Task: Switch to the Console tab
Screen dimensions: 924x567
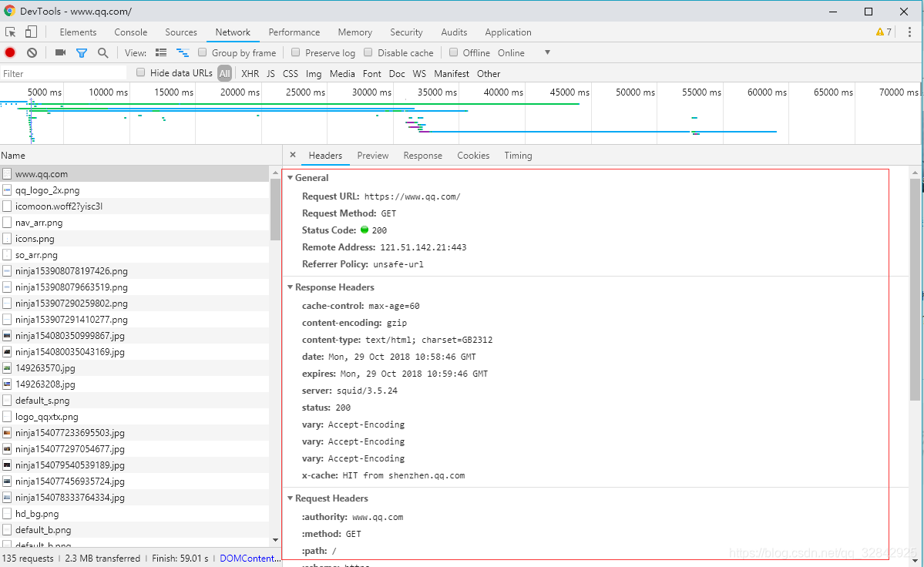Action: 131,32
